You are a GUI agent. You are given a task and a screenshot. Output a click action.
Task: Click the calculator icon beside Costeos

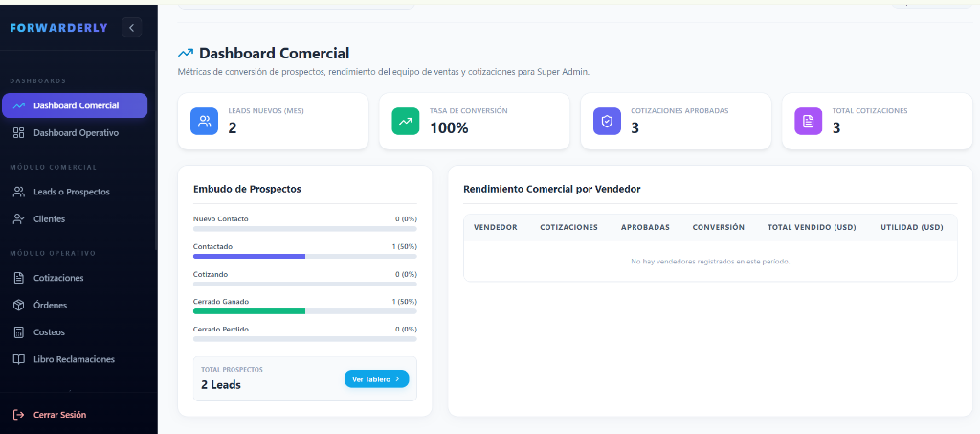[x=19, y=332]
